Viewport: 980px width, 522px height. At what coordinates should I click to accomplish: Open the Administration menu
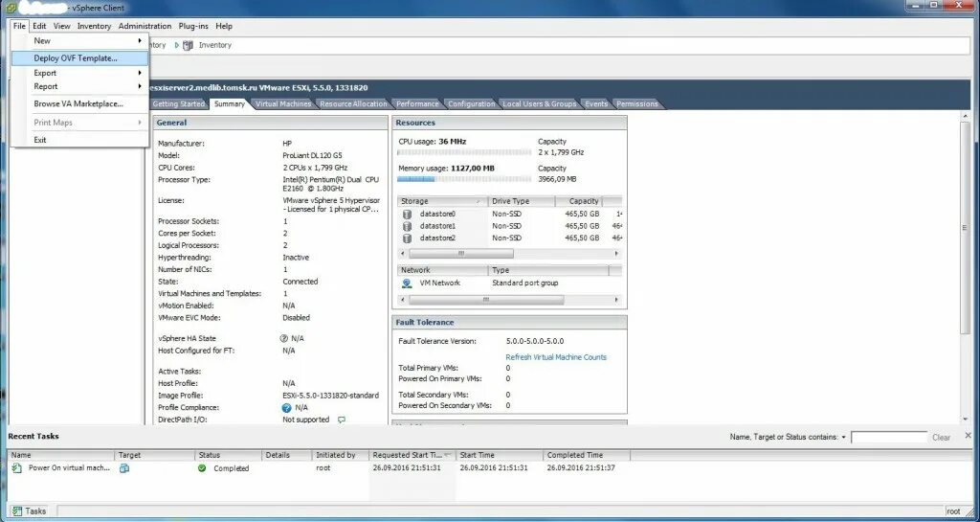(x=145, y=26)
